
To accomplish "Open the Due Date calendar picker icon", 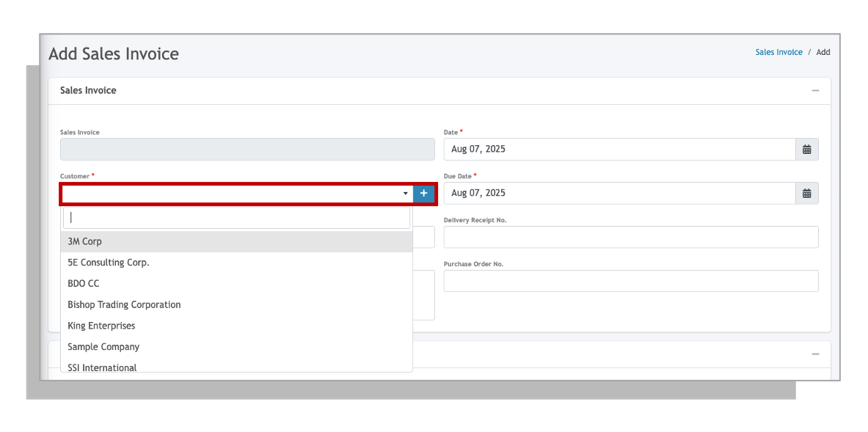I will pyautogui.click(x=806, y=193).
